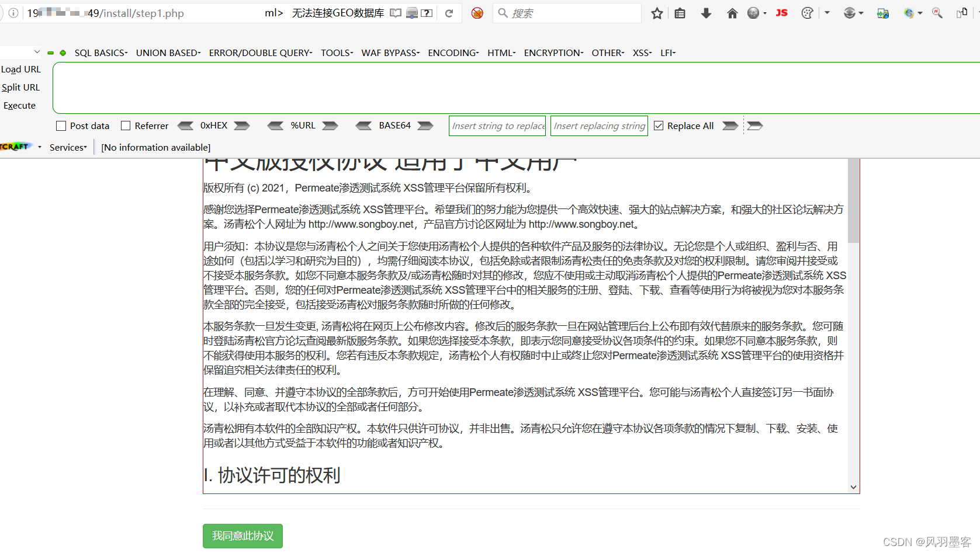Open the dropdown arrow after the palette icon
This screenshot has height=553, width=980.
tap(827, 13)
